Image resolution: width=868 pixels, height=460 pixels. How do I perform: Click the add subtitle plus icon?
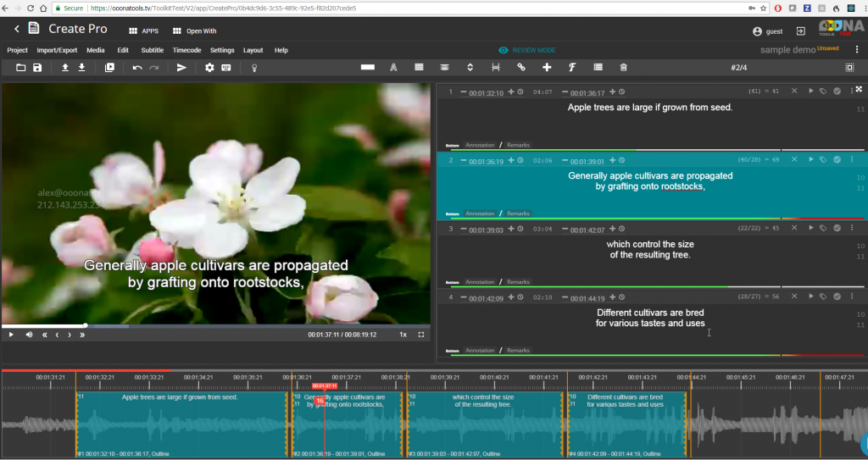click(547, 68)
